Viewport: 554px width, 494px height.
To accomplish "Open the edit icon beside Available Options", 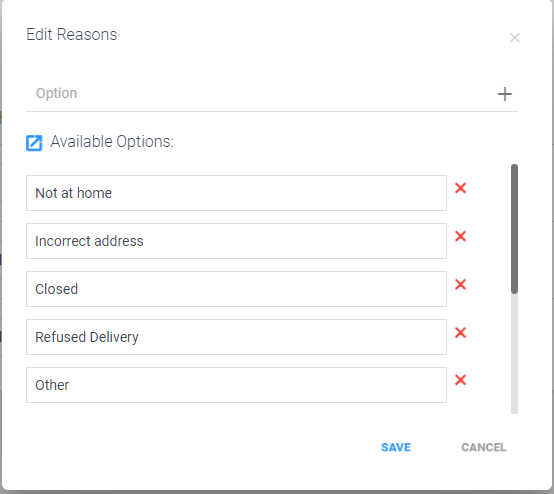I will pos(34,143).
